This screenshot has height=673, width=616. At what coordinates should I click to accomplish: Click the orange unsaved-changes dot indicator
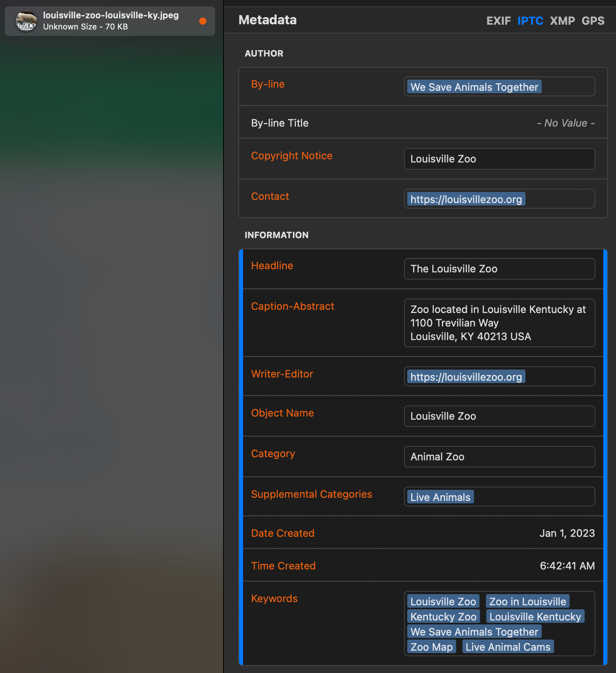(203, 21)
